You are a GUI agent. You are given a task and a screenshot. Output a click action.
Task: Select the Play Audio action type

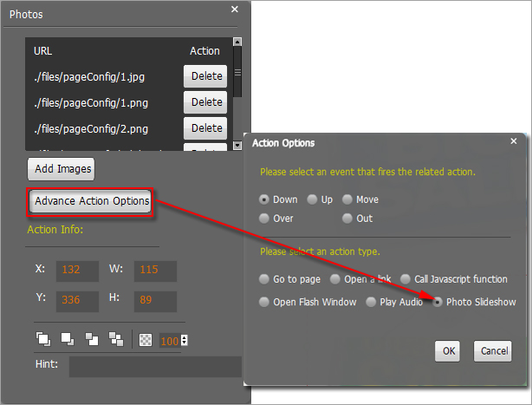[x=371, y=302]
